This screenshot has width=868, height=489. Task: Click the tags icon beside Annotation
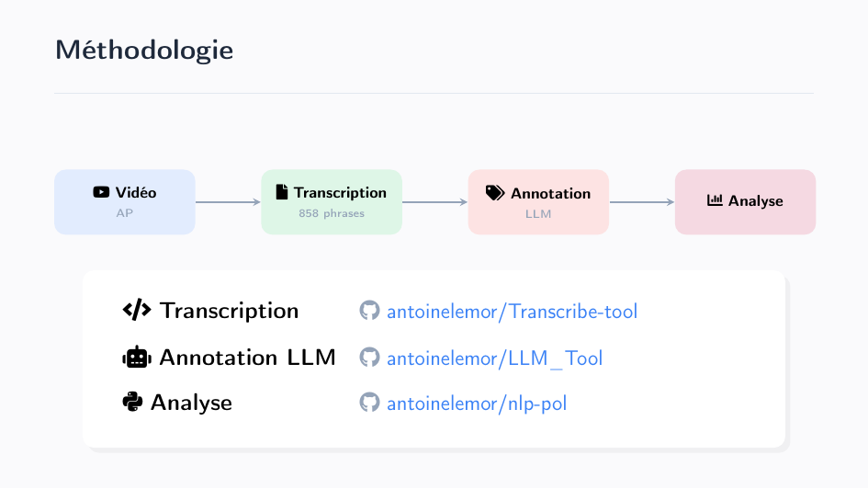495,193
